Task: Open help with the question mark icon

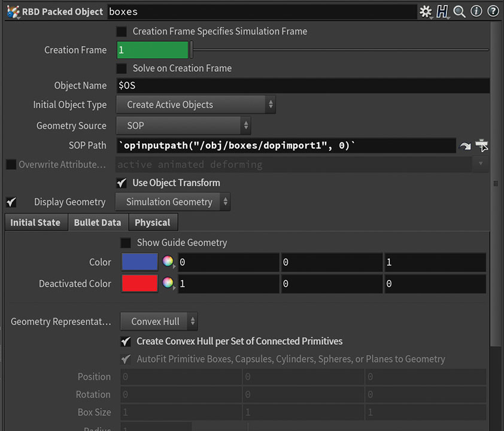Action: click(493, 11)
